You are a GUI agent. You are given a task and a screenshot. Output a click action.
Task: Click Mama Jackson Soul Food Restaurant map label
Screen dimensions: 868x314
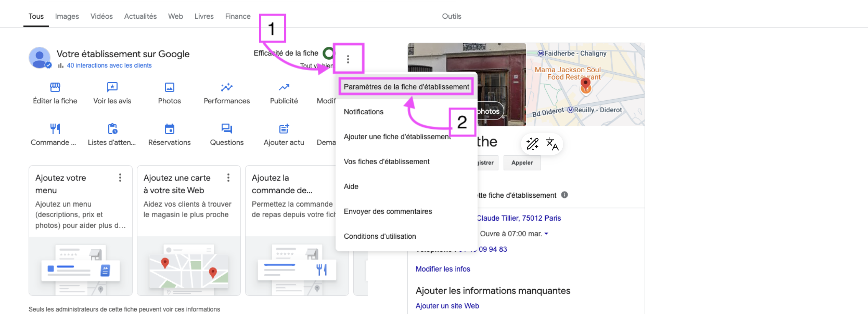[x=568, y=73]
